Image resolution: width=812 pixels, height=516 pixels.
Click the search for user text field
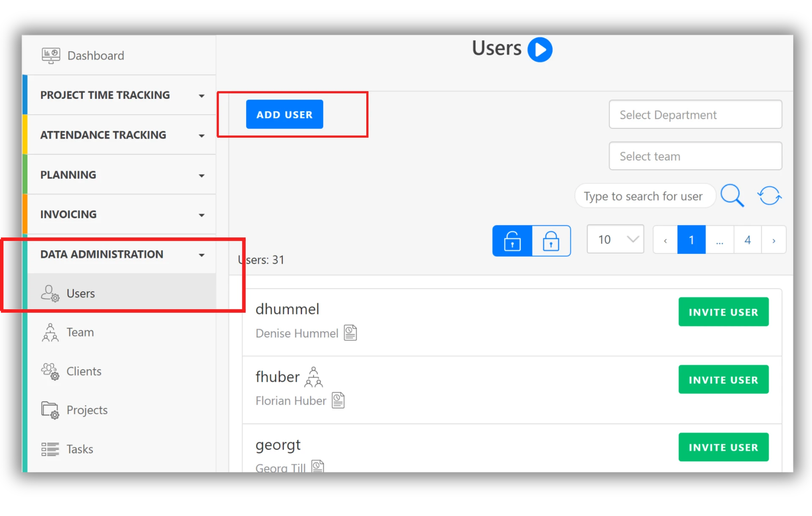point(644,196)
